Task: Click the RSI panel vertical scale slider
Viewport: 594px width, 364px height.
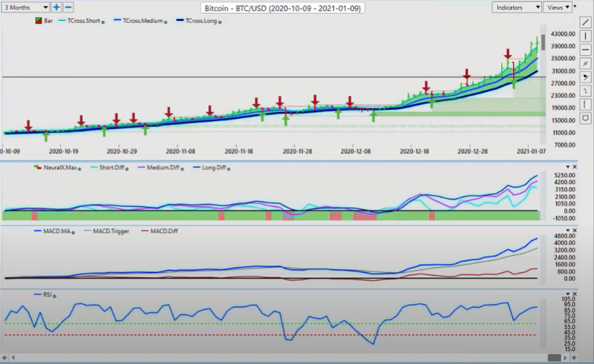Action: [x=543, y=324]
